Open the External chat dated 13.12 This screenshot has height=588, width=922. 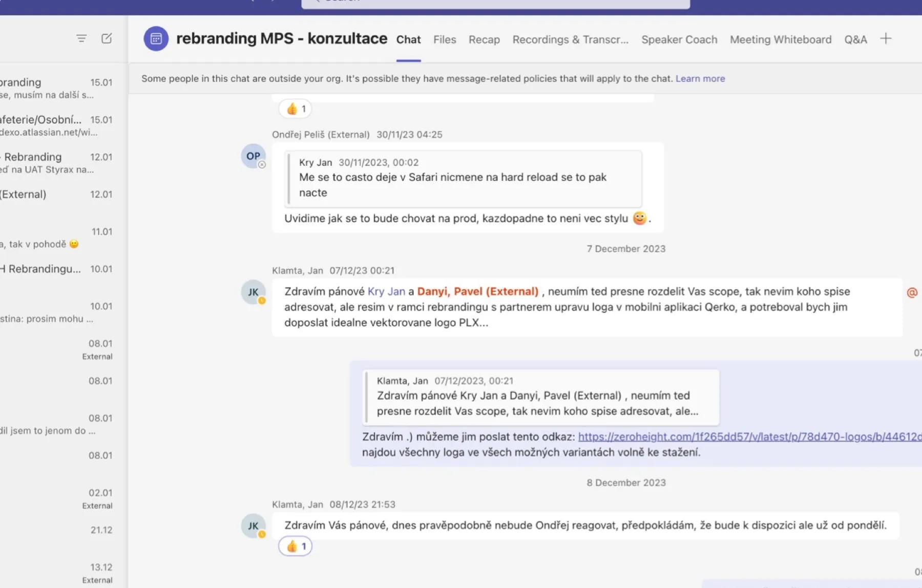56,573
